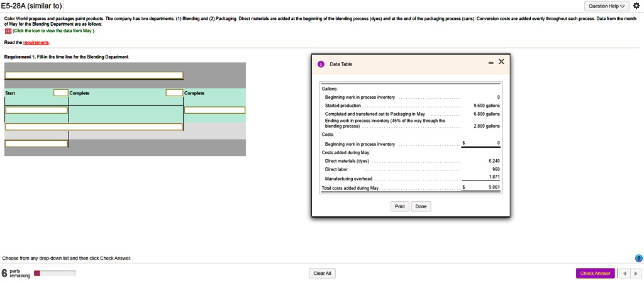The image size is (644, 283).
Task: Click the Data Table info icon
Action: [x=321, y=64]
